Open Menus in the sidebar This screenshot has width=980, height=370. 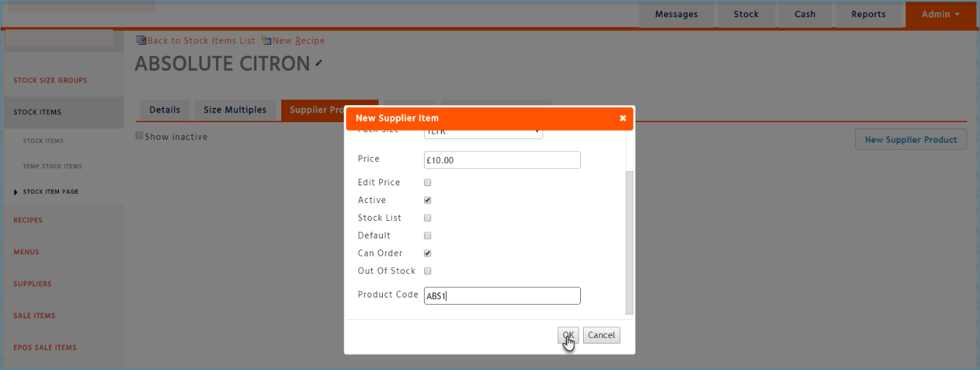click(26, 252)
